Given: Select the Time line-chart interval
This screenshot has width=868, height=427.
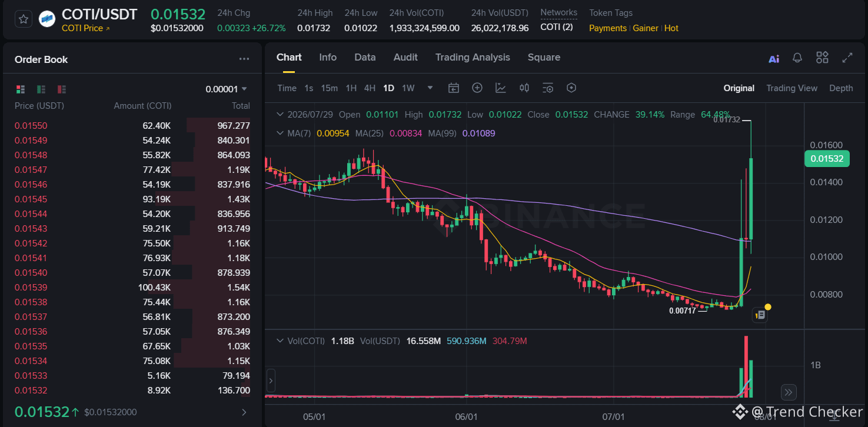Looking at the screenshot, I should coord(287,88).
